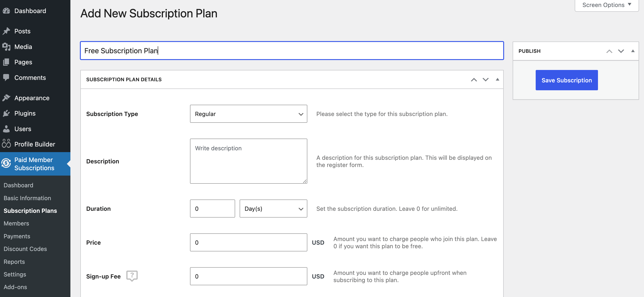The image size is (644, 297).
Task: Open the Subscription Type dropdown
Action: 248,114
